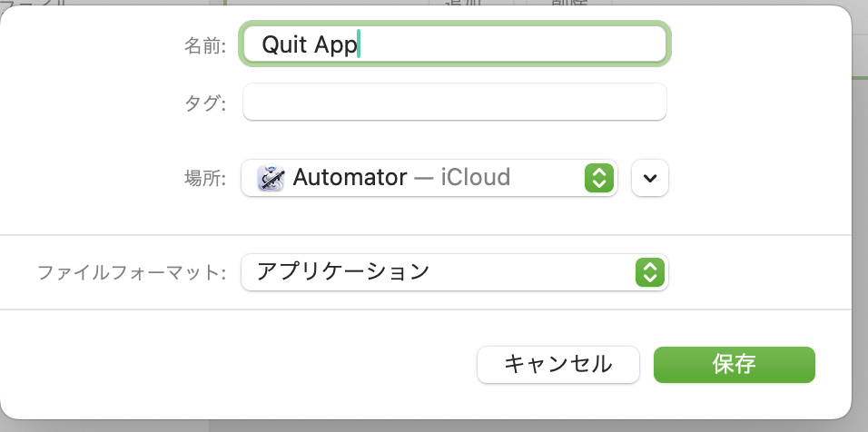Click the 場所 label
The width and height of the screenshot is (868, 432).
(205, 178)
